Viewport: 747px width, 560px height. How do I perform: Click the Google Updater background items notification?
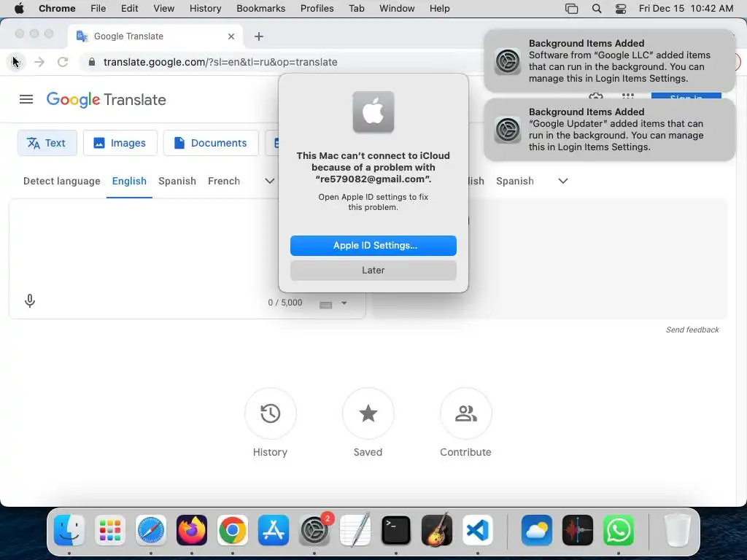[x=609, y=130]
